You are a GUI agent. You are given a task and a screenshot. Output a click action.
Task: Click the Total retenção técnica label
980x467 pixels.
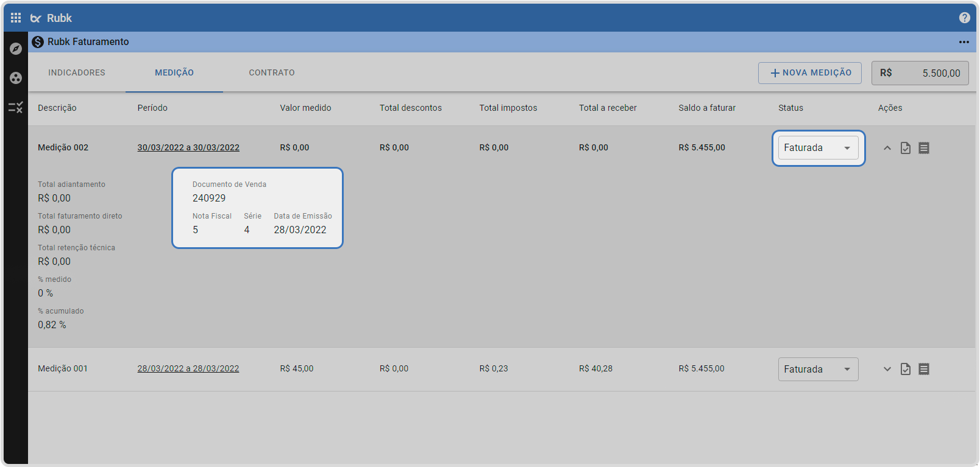click(76, 248)
